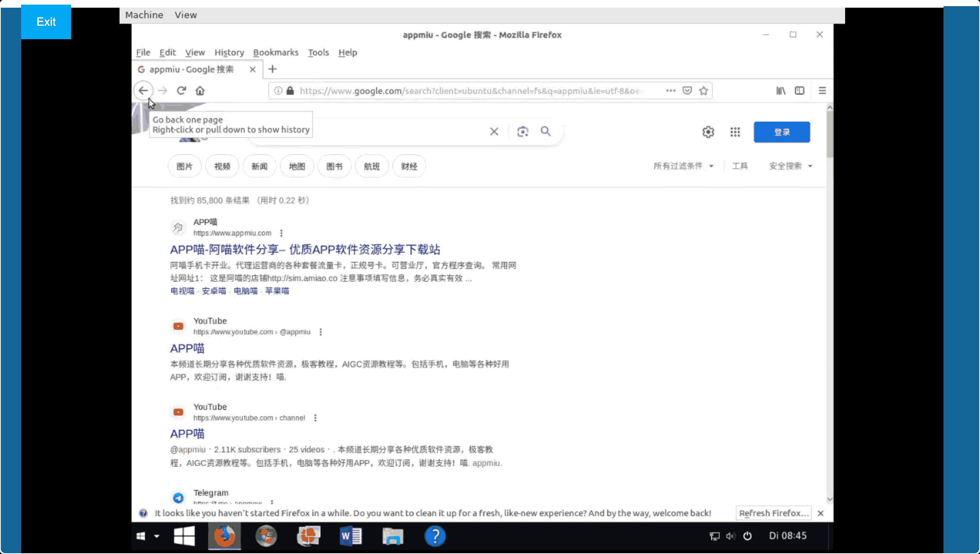Click the volume icon in system tray
This screenshot has height=554, width=980.
tap(731, 536)
